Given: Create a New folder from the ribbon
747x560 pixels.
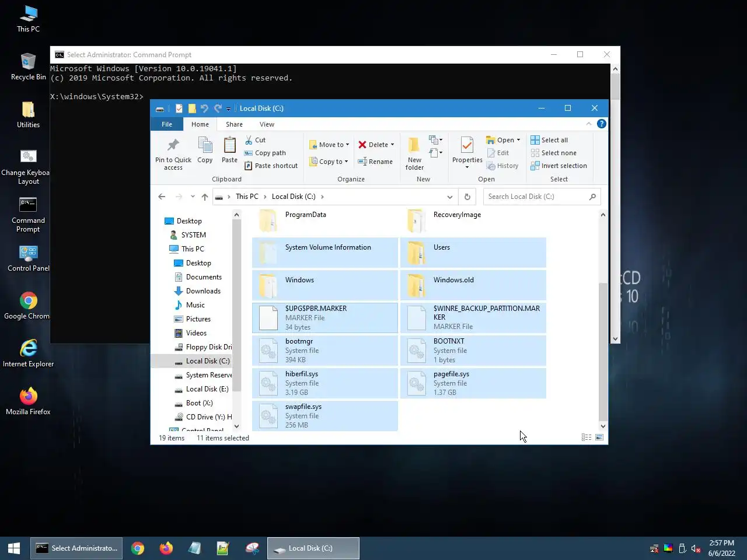Looking at the screenshot, I should pyautogui.click(x=414, y=154).
